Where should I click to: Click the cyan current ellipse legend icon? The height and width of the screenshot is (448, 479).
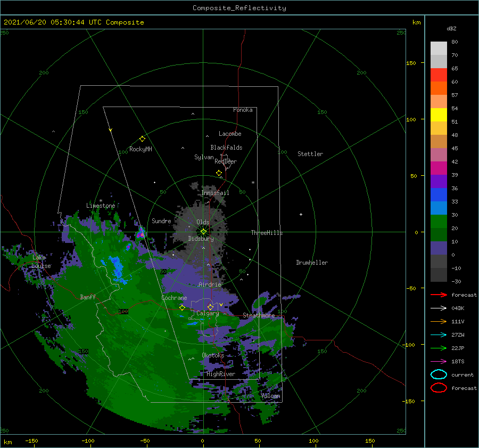pyautogui.click(x=439, y=374)
